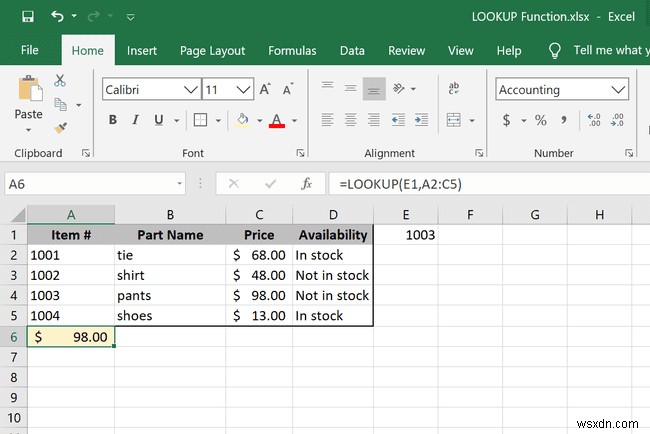Click the Paste button

point(29,100)
